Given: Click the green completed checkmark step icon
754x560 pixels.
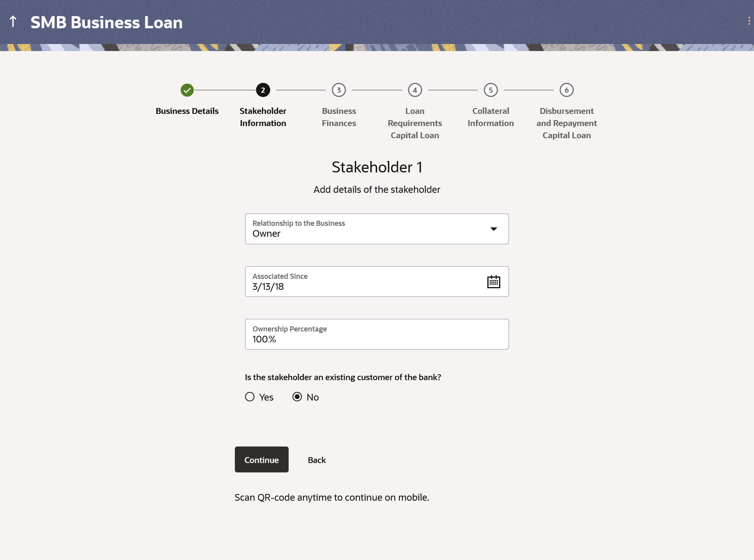Looking at the screenshot, I should click(x=187, y=90).
